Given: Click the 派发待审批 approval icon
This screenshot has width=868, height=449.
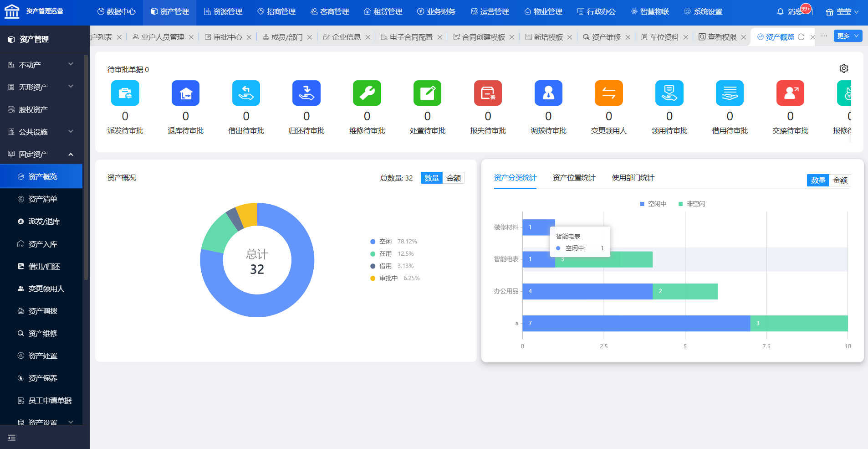Looking at the screenshot, I should click(x=125, y=93).
